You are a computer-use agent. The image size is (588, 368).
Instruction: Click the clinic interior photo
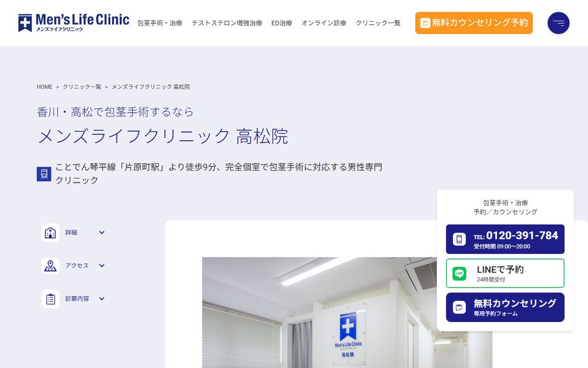tap(347, 313)
